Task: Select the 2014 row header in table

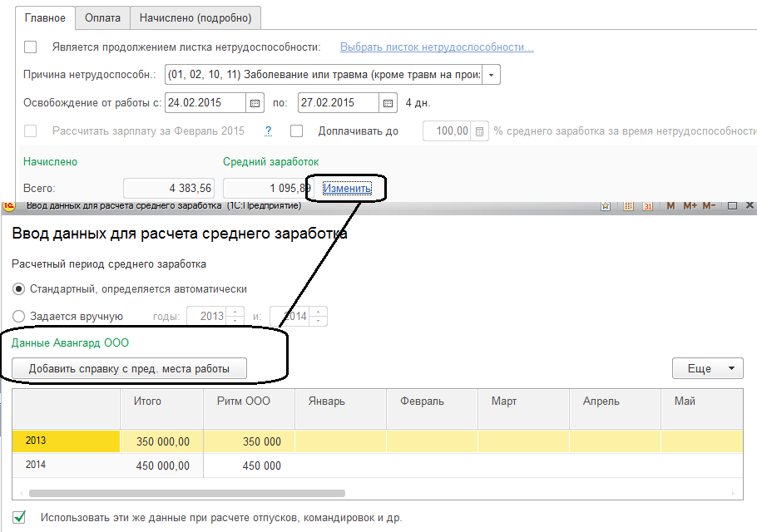Action: (67, 465)
